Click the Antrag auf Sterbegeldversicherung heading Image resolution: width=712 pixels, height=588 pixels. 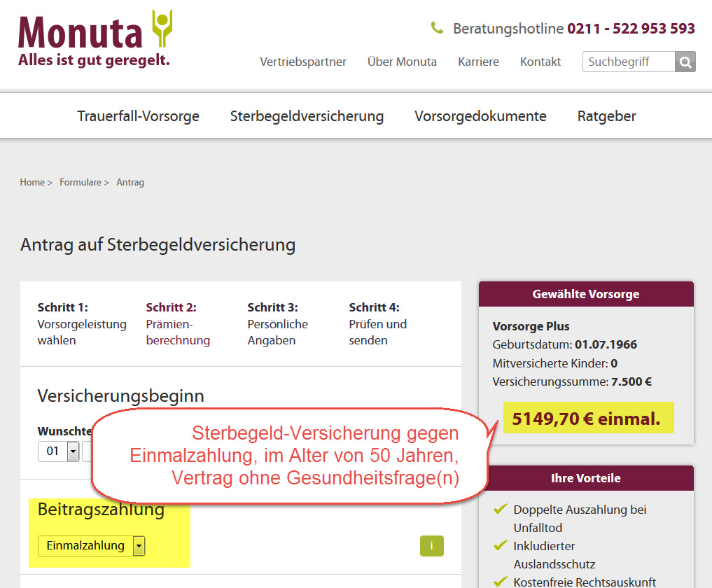click(x=158, y=245)
